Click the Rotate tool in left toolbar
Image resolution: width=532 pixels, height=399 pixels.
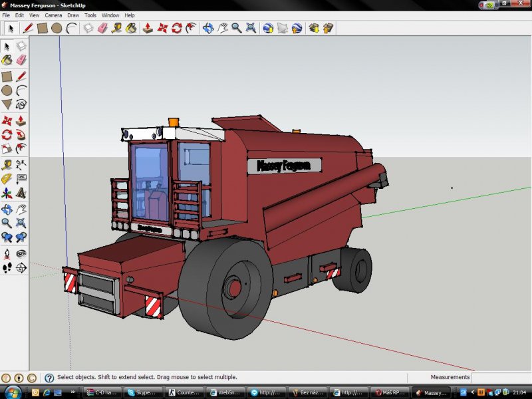pyautogui.click(x=7, y=135)
